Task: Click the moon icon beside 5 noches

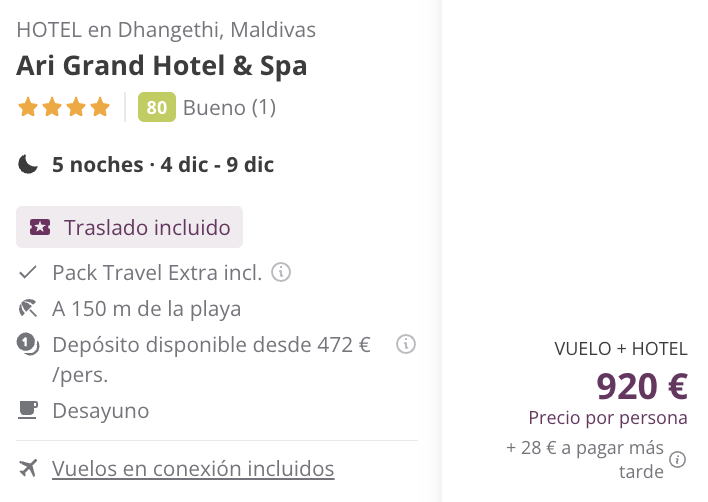Action: 28,164
